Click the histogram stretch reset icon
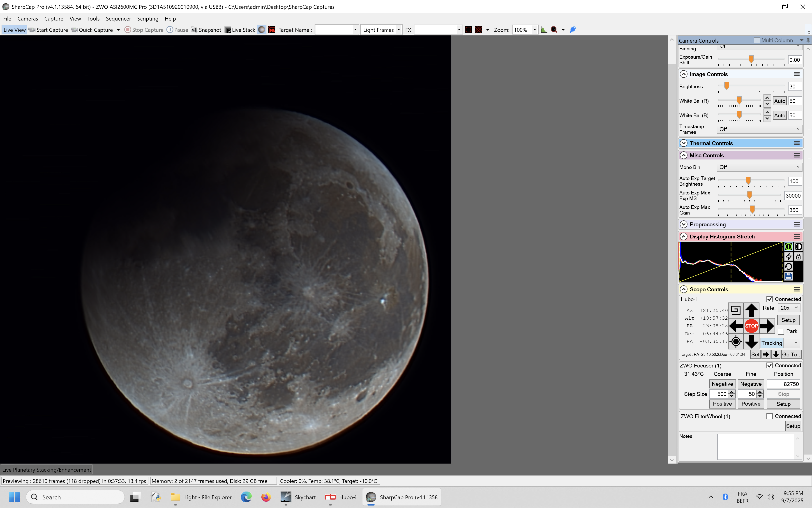The height and width of the screenshot is (508, 812). [x=788, y=266]
